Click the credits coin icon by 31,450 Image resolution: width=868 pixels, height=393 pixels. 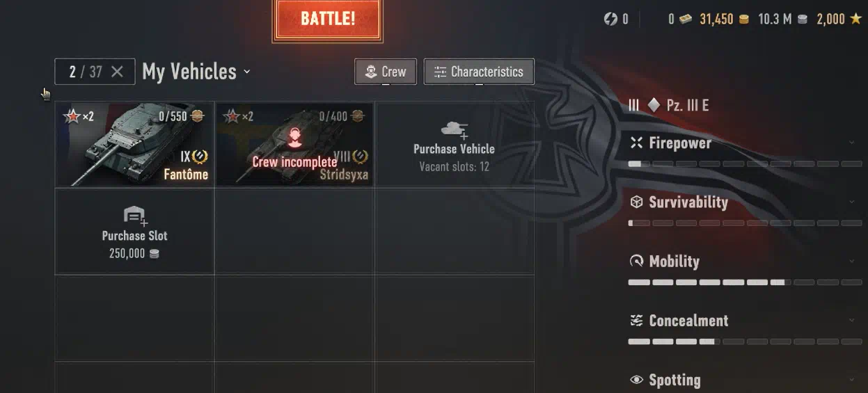pyautogui.click(x=744, y=19)
